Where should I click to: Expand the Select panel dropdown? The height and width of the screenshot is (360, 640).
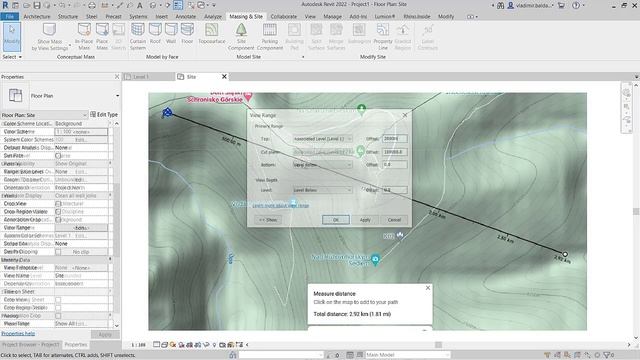(12, 57)
